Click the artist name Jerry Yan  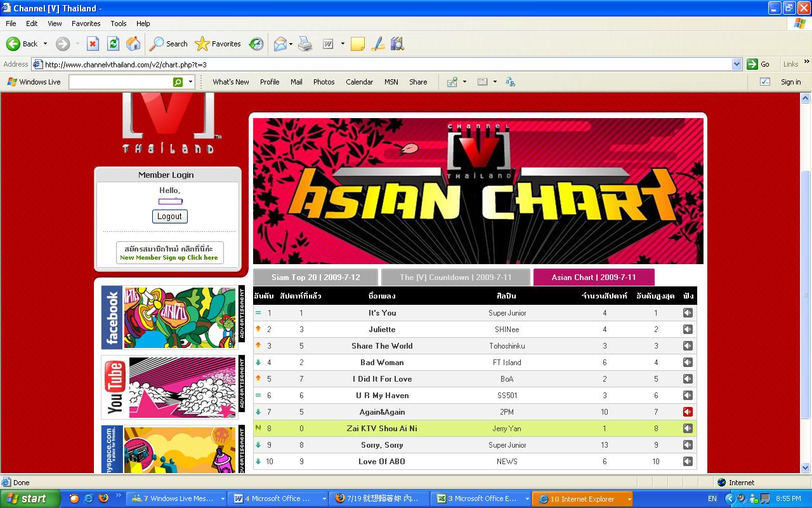point(507,429)
